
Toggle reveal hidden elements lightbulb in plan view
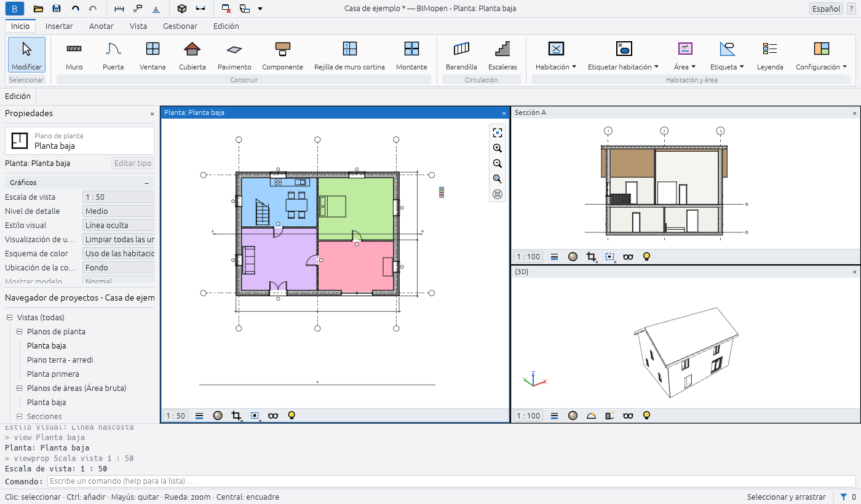pos(292,415)
